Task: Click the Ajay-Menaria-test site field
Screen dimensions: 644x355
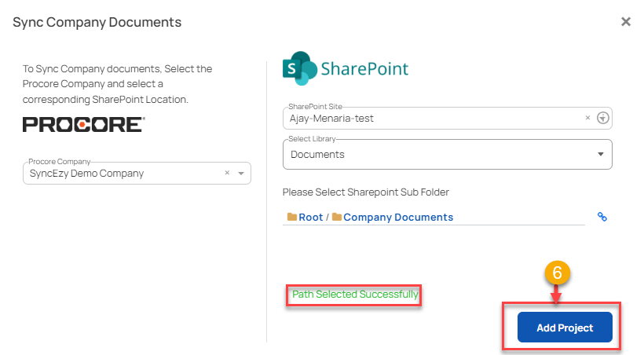Action: point(448,119)
